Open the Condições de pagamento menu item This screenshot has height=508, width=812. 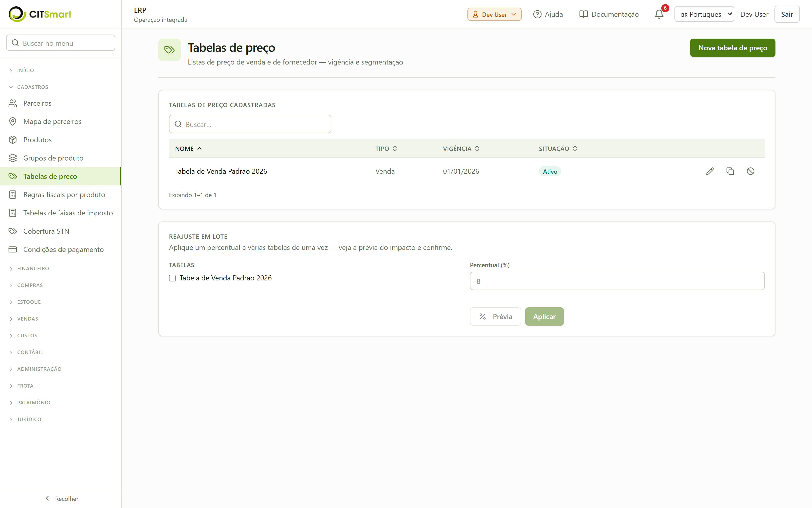(60, 249)
